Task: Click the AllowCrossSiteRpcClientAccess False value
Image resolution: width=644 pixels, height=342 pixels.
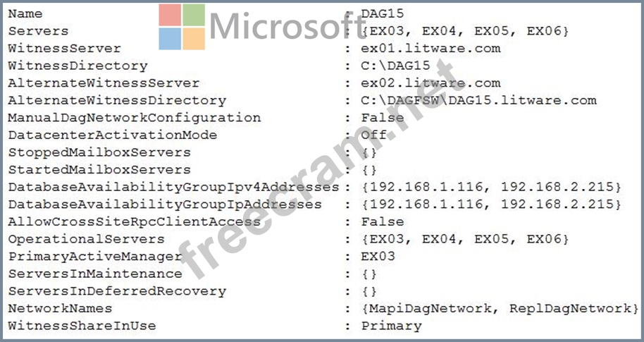Action: [x=383, y=221]
